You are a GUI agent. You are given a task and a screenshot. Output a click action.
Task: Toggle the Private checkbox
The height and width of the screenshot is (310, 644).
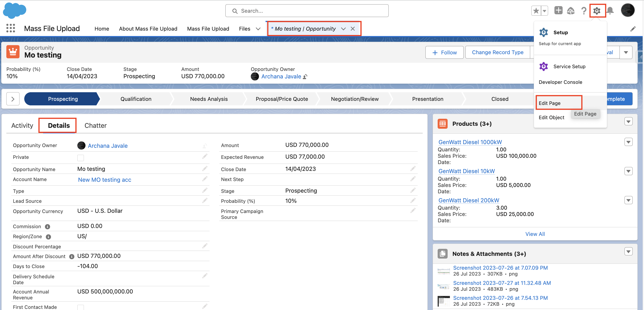point(80,158)
